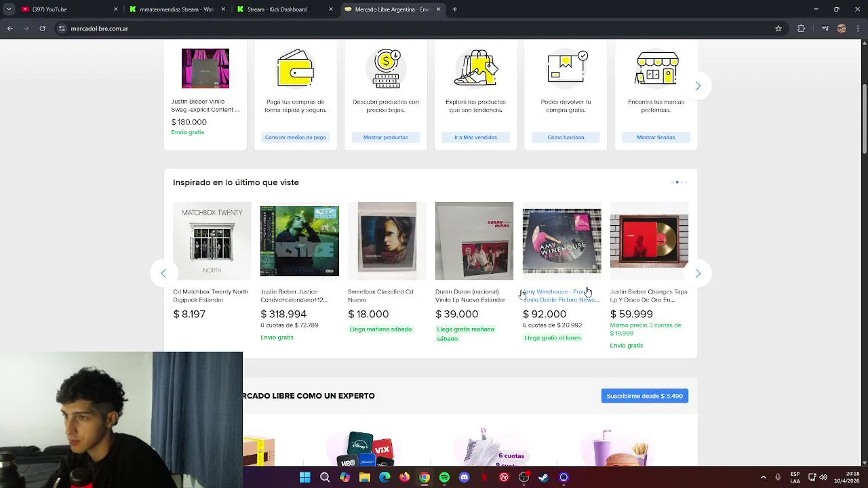Open Spotify from taskbar
The height and width of the screenshot is (488, 868).
coord(444,477)
